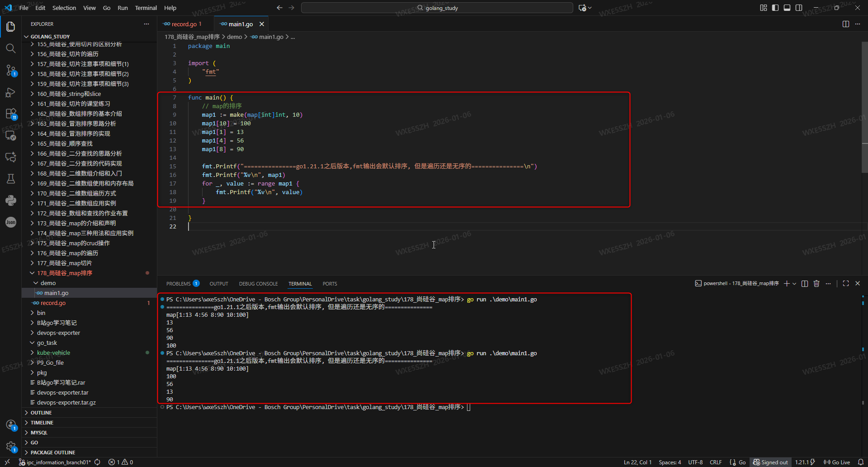Screen dimensions: 868x467
Task: Open devops-exporter.tar.gz file in explorer
Action: click(x=90, y=402)
